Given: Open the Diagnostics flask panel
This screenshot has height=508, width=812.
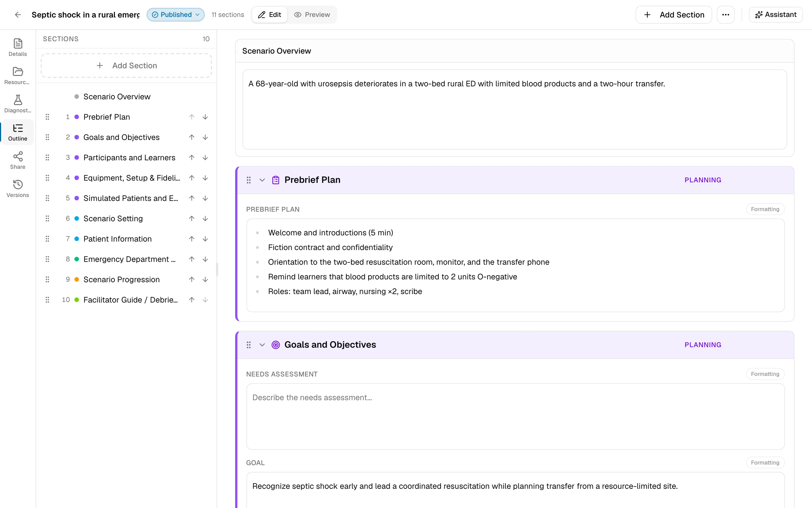Looking at the screenshot, I should coord(18,104).
